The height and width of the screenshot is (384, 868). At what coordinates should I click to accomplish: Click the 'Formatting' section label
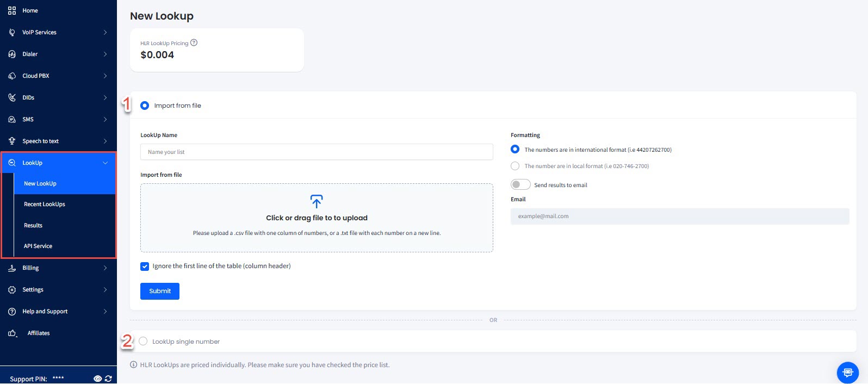(525, 135)
